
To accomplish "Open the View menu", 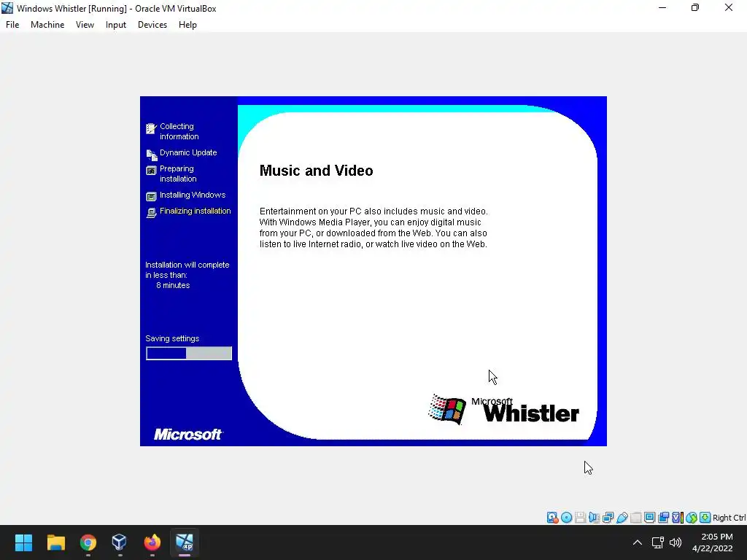I will pyautogui.click(x=85, y=25).
